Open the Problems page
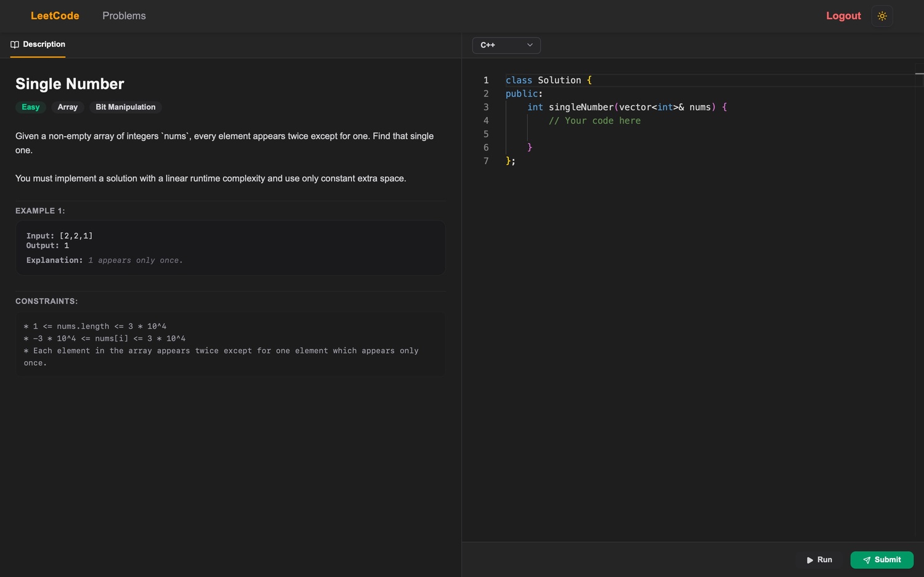The width and height of the screenshot is (924, 577). tap(124, 16)
